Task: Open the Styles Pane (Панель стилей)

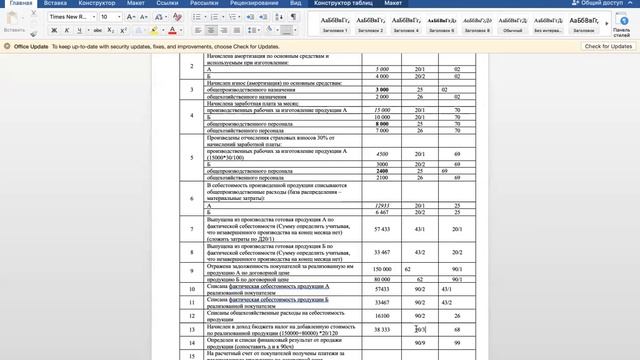Action: 622,24
